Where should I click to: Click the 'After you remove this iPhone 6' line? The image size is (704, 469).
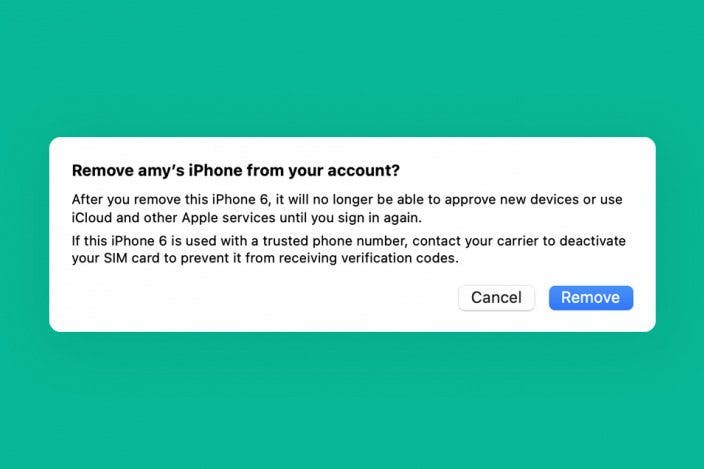[x=347, y=200]
